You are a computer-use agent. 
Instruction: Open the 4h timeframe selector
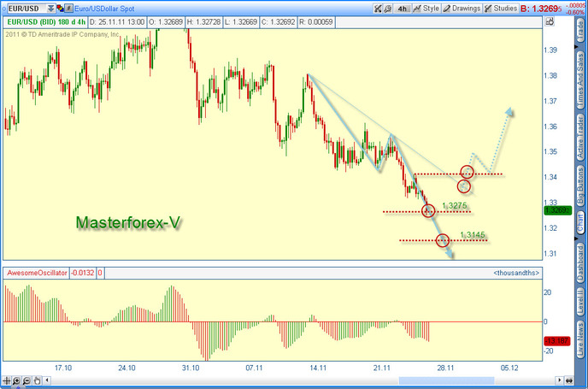click(403, 8)
